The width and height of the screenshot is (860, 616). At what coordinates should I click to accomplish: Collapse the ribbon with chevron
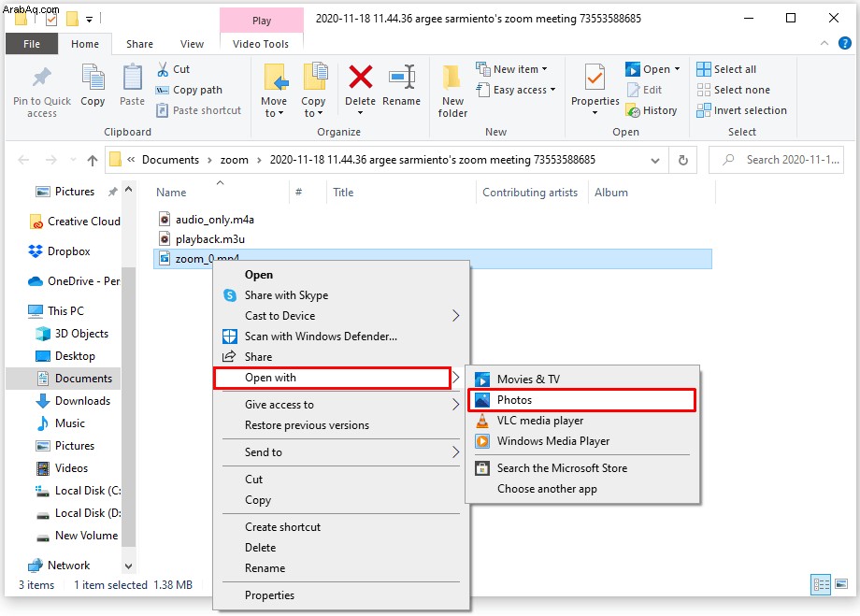pos(824,43)
